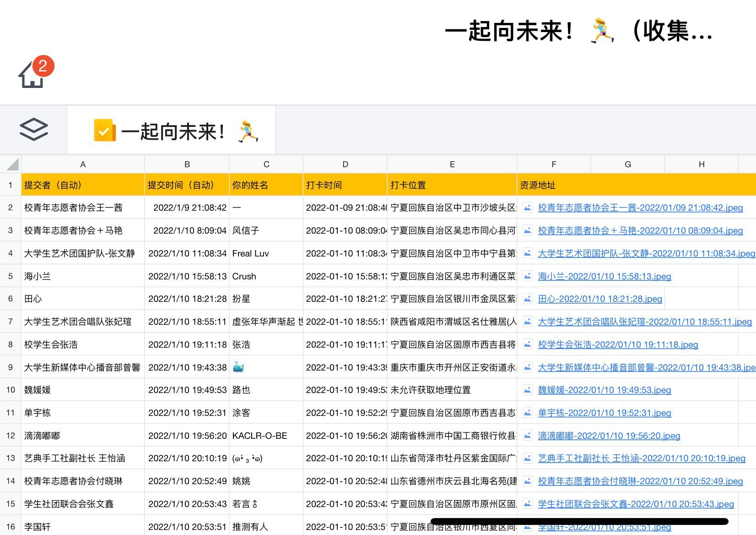Viewport: 756px width, 535px height.
Task: Click image icon beside 田心 jpeg link
Action: [x=528, y=299]
